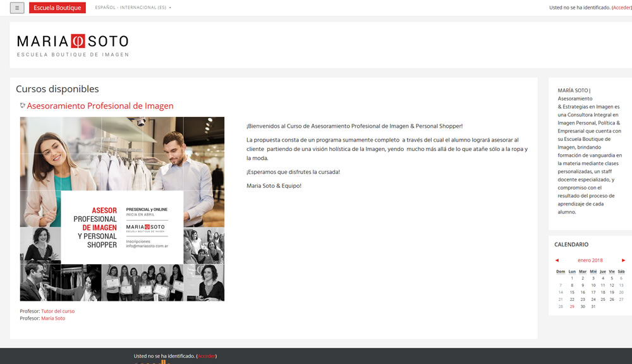This screenshot has height=364, width=632.
Task: Click the enero 2018 calendar link
Action: pyautogui.click(x=590, y=260)
